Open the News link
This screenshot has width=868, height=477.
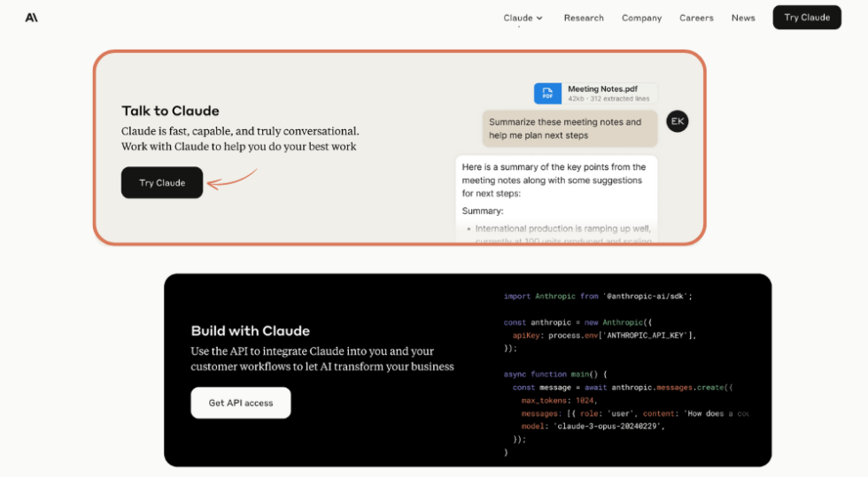[x=743, y=18]
